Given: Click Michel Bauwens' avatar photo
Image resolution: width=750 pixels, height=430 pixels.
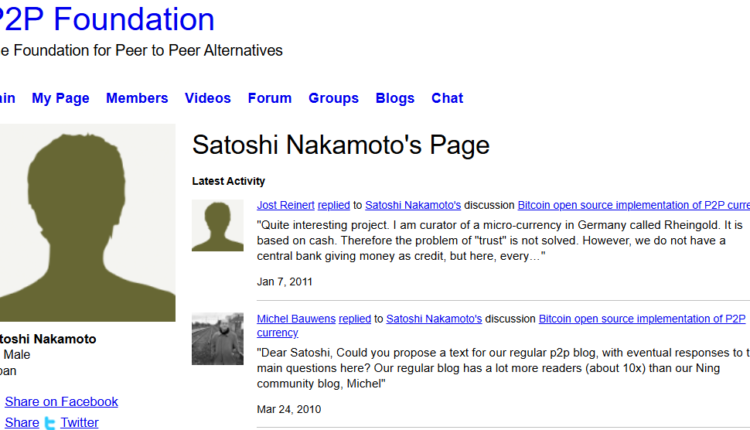Looking at the screenshot, I should click(x=217, y=338).
